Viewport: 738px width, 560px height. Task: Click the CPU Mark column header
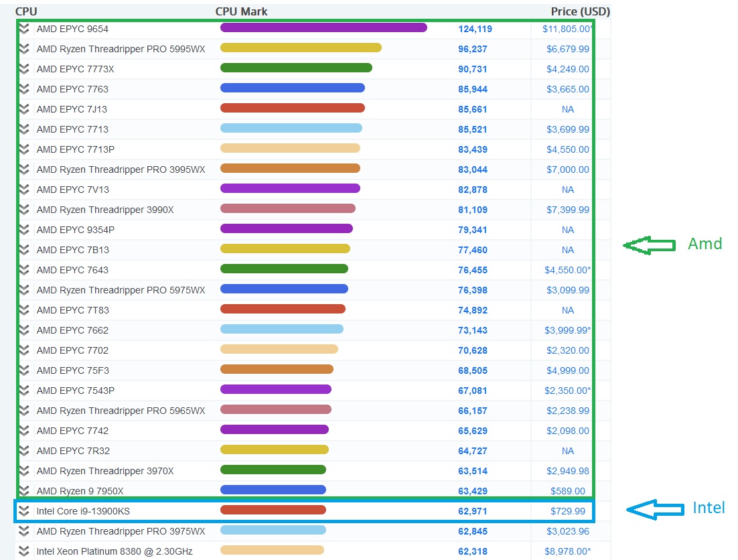pos(242,11)
